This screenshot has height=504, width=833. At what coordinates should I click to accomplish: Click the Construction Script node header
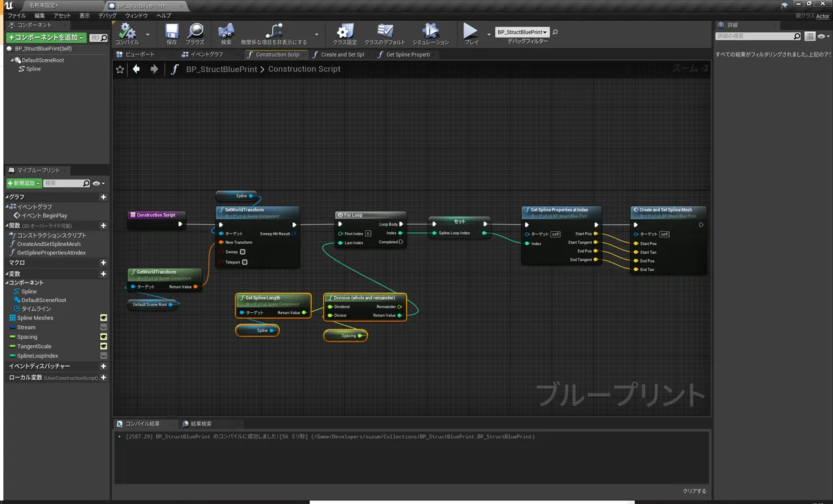(x=156, y=215)
